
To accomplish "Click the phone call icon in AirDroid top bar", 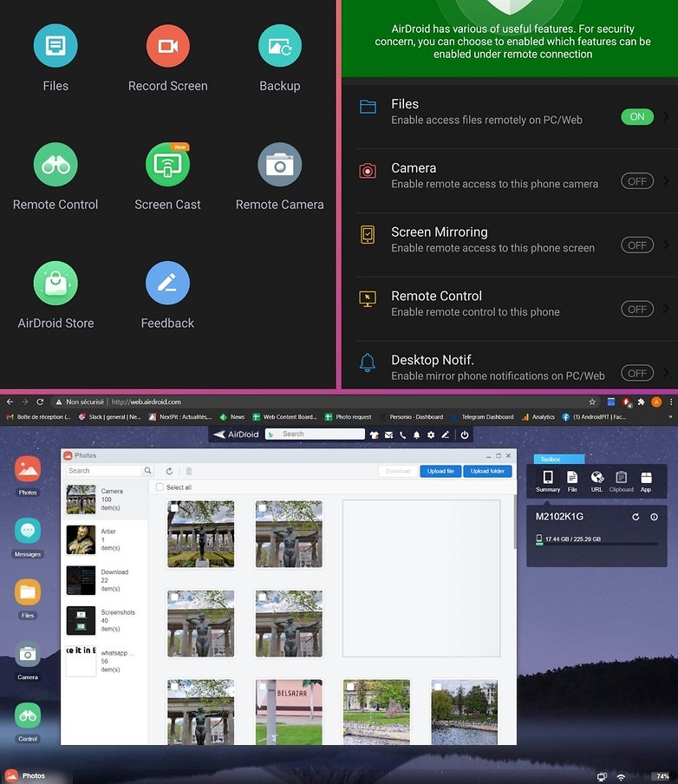I will point(402,435).
